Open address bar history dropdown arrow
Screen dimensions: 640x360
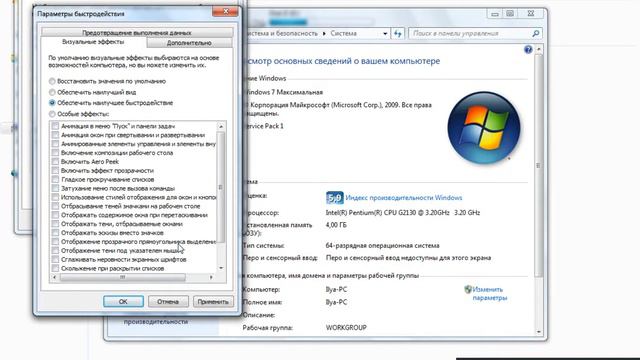385,33
